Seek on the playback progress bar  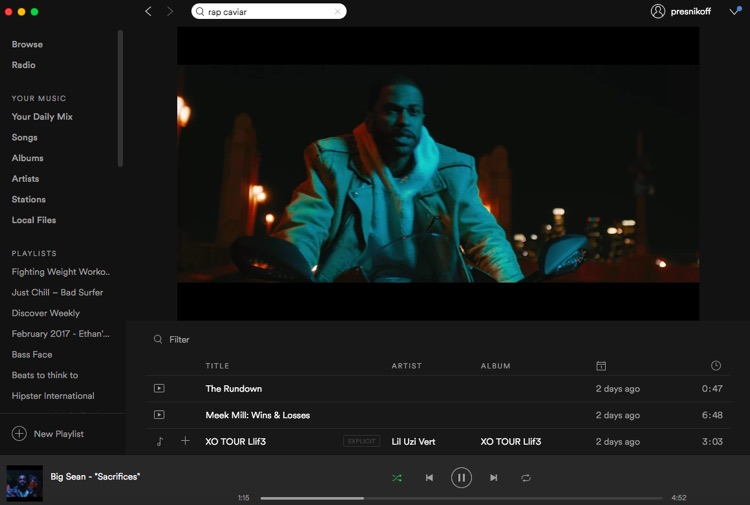pos(462,498)
